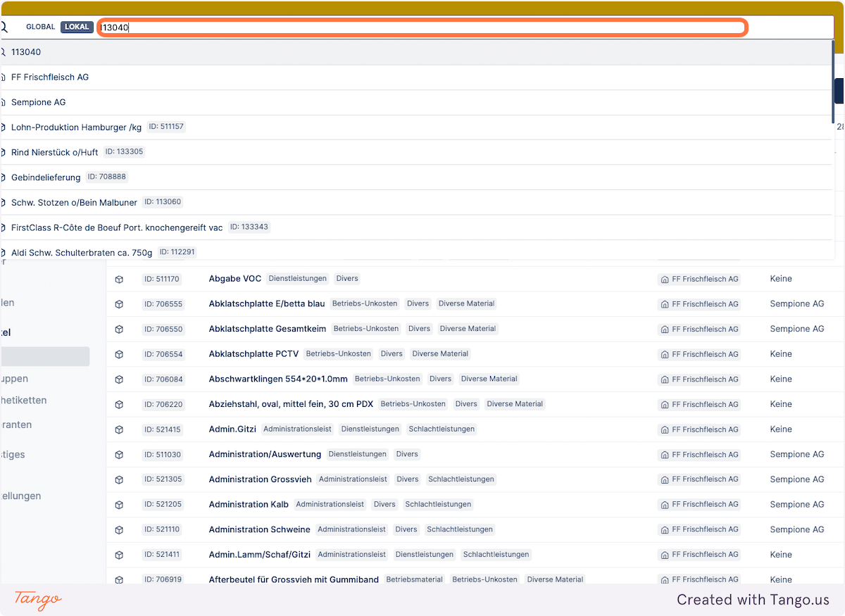Screen dimensions: 845x616
Task: Open the article Admin.Lamm/Schaf/Gitzi
Action: pos(260,555)
